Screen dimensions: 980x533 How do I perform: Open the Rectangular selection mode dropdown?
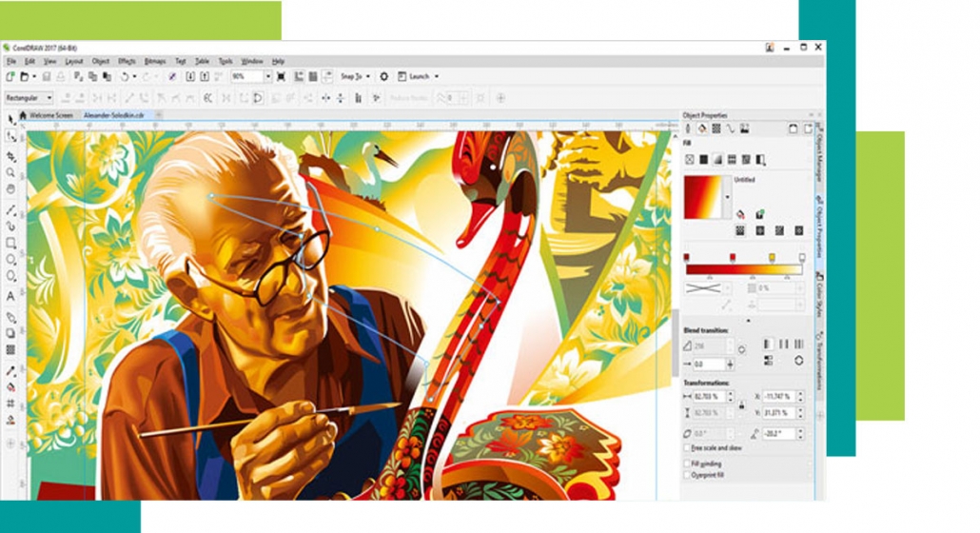click(x=29, y=98)
